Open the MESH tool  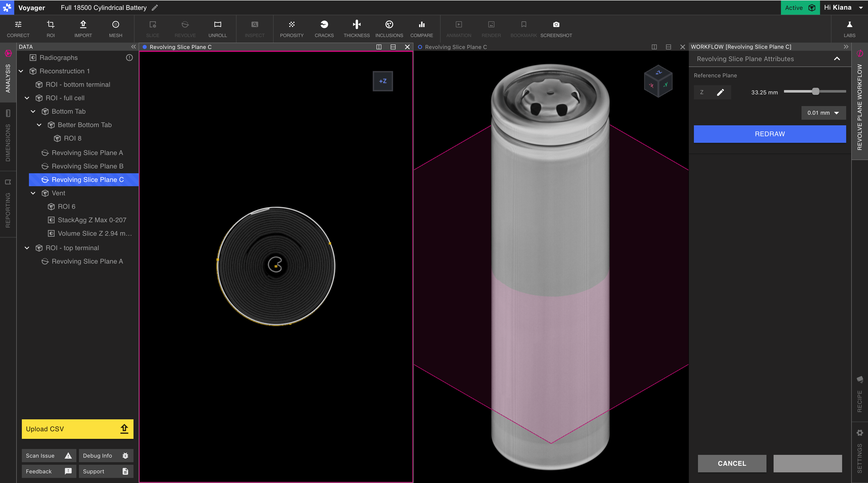115,29
